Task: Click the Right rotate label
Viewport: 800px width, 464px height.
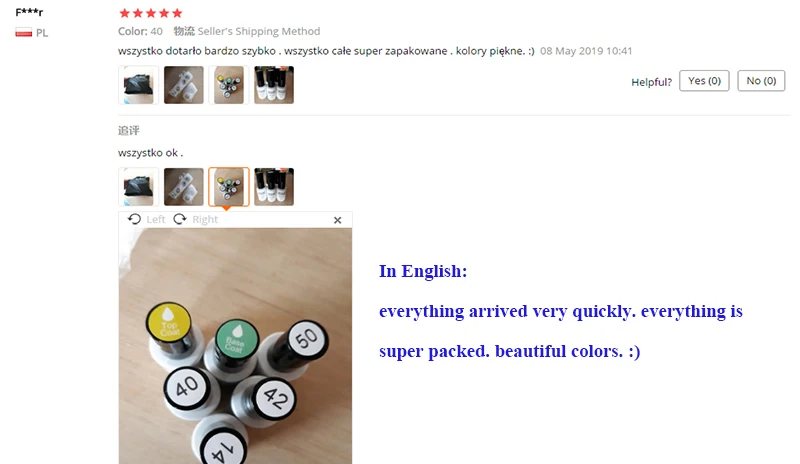Action: pos(205,219)
